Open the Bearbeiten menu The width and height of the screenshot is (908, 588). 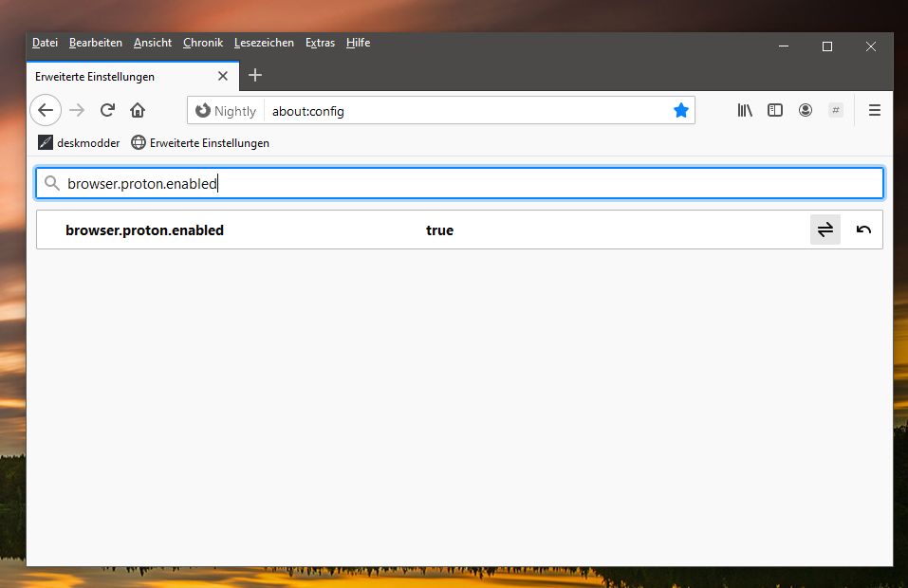(x=96, y=43)
